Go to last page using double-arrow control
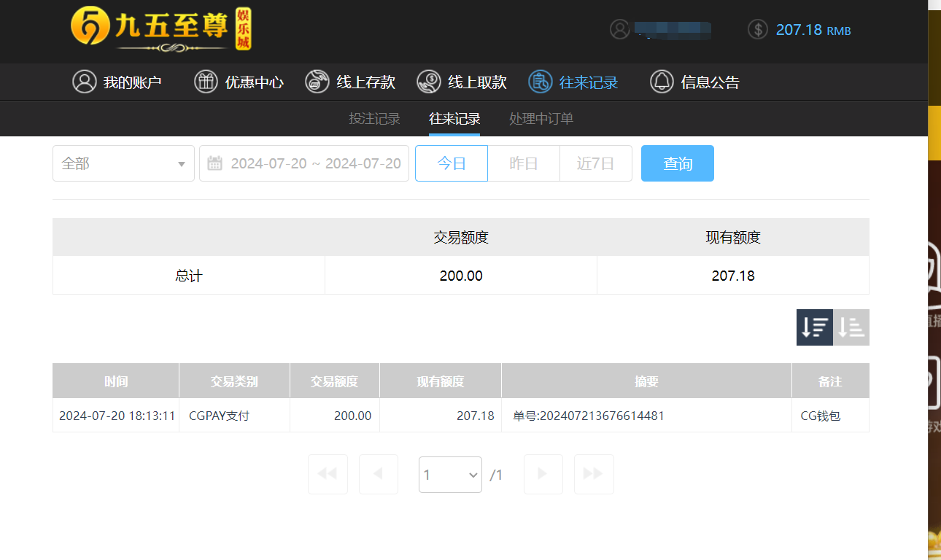 593,474
